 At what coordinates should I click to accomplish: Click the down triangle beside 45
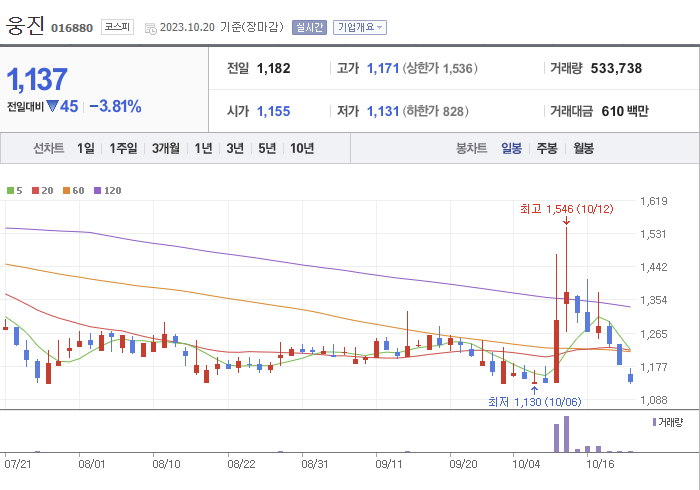tap(52, 107)
